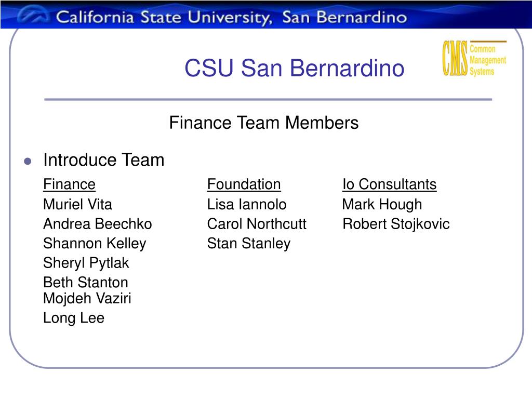The width and height of the screenshot is (532, 399).
Task: Click the underlined Io Consultants heading
Action: [390, 184]
